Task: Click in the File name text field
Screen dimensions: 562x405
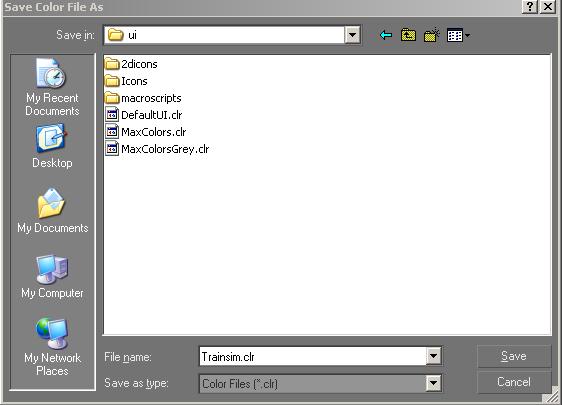Action: coord(313,356)
